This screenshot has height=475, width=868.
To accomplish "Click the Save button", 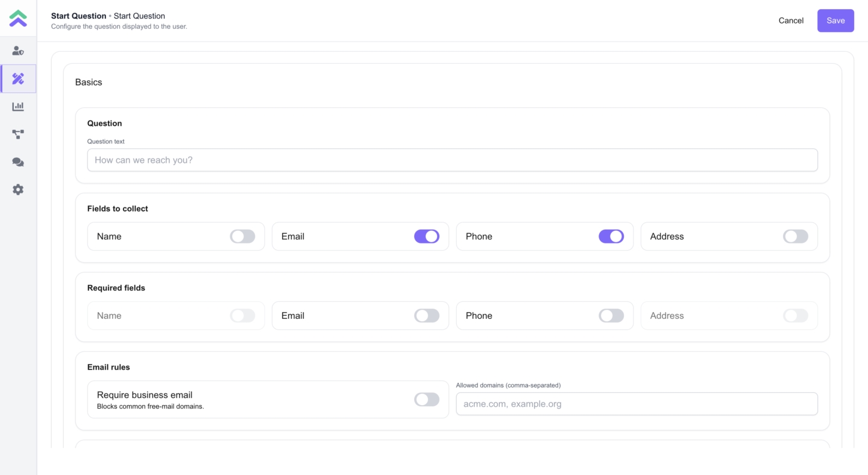I will pos(835,20).
